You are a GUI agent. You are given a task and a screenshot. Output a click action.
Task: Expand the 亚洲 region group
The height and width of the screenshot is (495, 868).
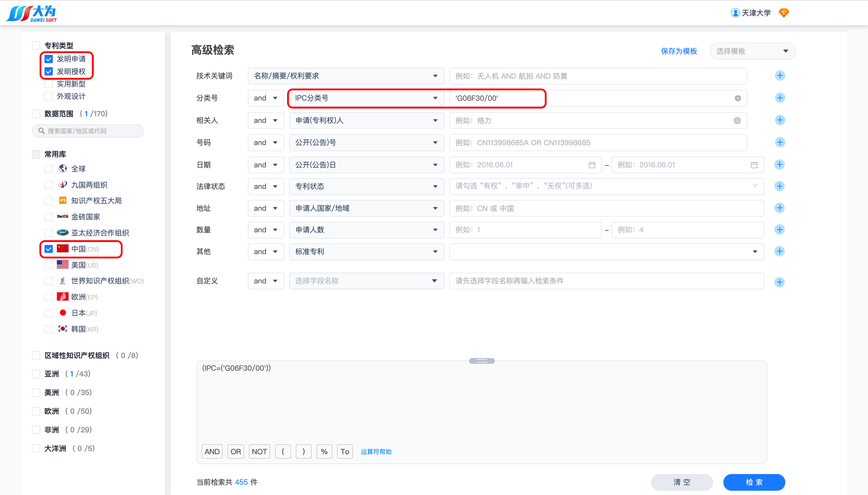coord(52,374)
